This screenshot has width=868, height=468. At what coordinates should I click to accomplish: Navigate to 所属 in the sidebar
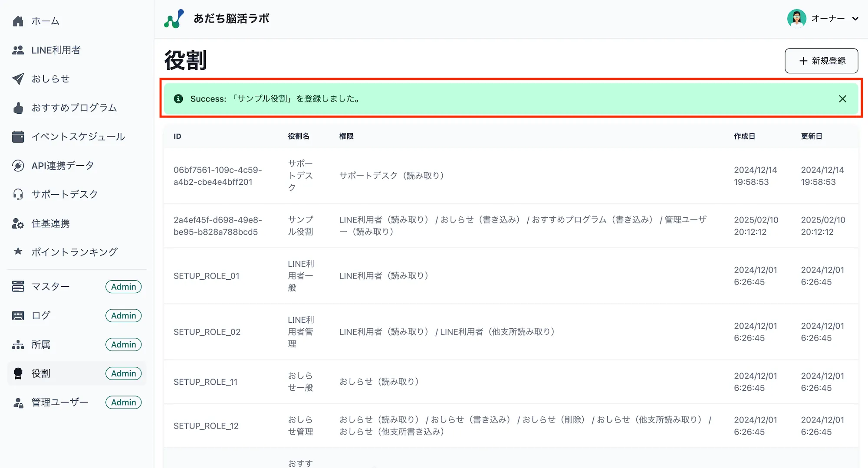(40, 344)
